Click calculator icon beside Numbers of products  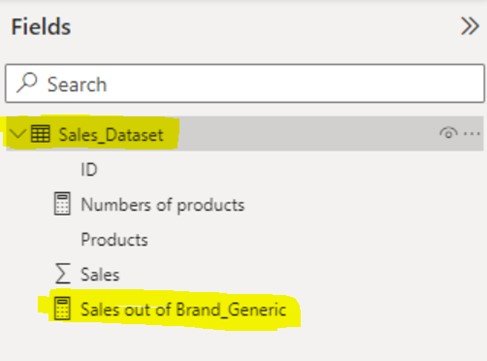click(62, 204)
